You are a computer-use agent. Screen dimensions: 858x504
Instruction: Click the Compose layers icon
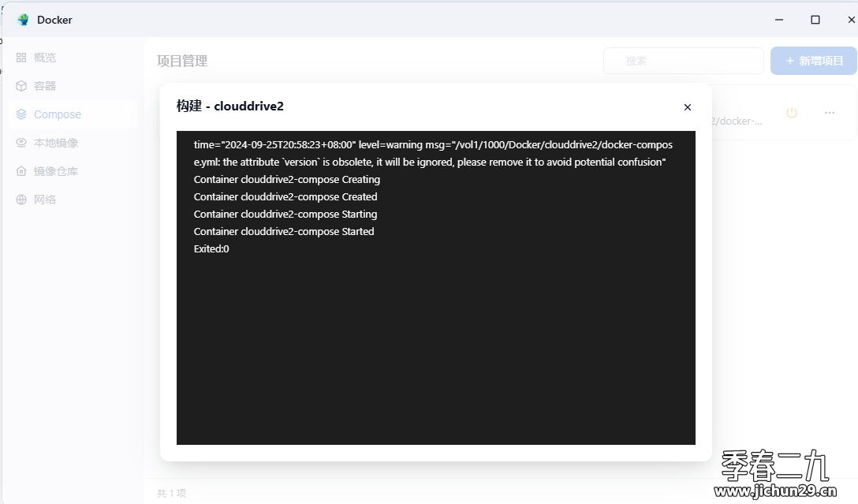click(x=21, y=114)
